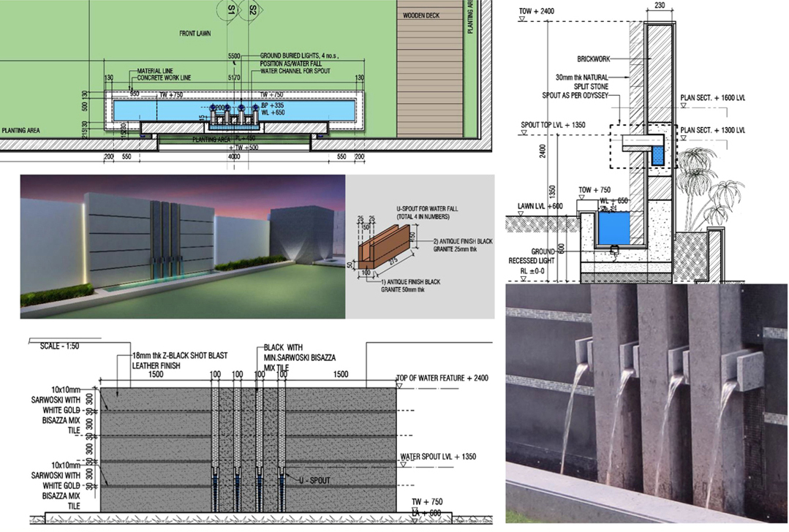
Task: Click the CONCRETE WORK LINE annotation
Action: tap(164, 78)
